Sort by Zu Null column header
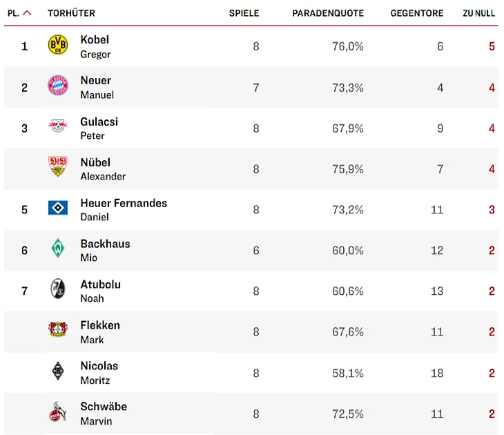 click(x=478, y=13)
